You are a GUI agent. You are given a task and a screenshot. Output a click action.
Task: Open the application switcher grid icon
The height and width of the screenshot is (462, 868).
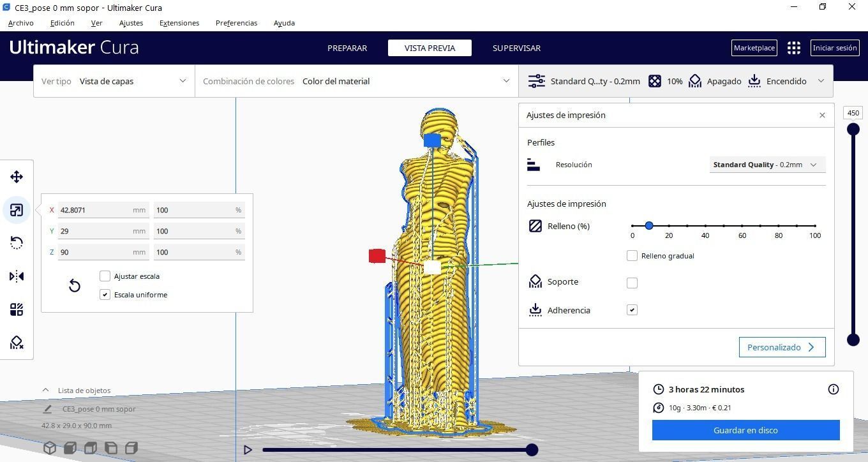tap(794, 48)
